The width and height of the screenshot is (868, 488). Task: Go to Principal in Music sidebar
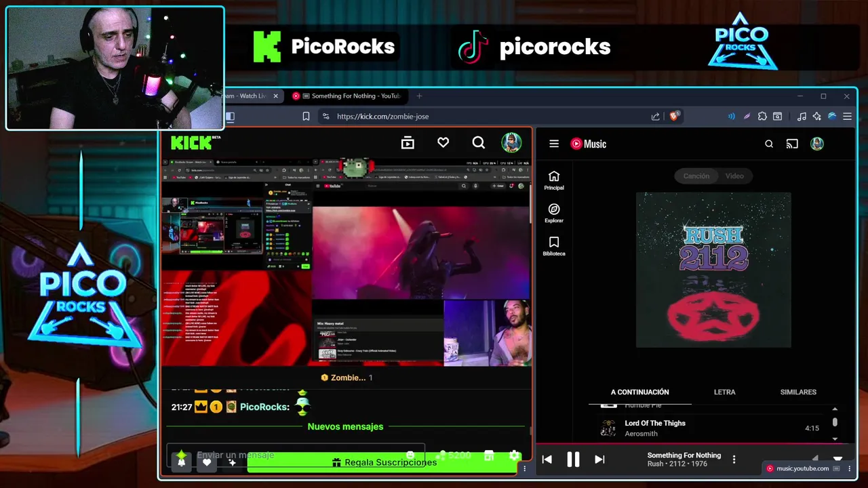pyautogui.click(x=554, y=180)
